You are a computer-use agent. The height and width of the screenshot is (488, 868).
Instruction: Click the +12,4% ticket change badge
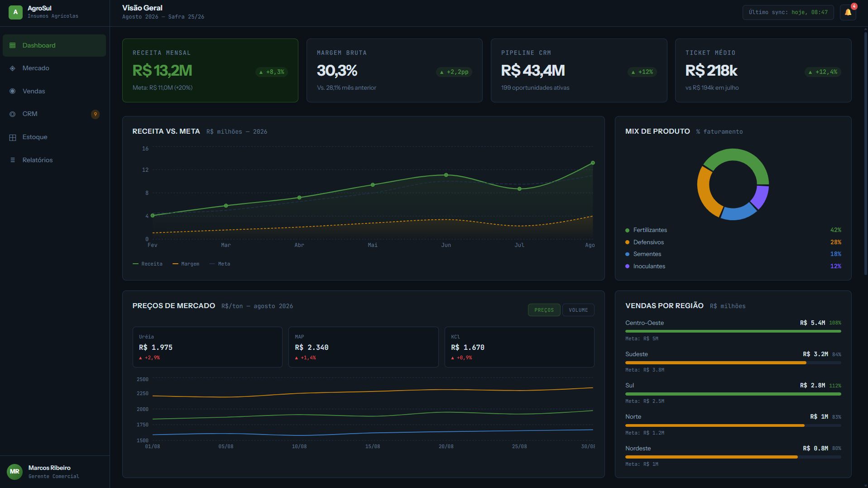tap(823, 72)
